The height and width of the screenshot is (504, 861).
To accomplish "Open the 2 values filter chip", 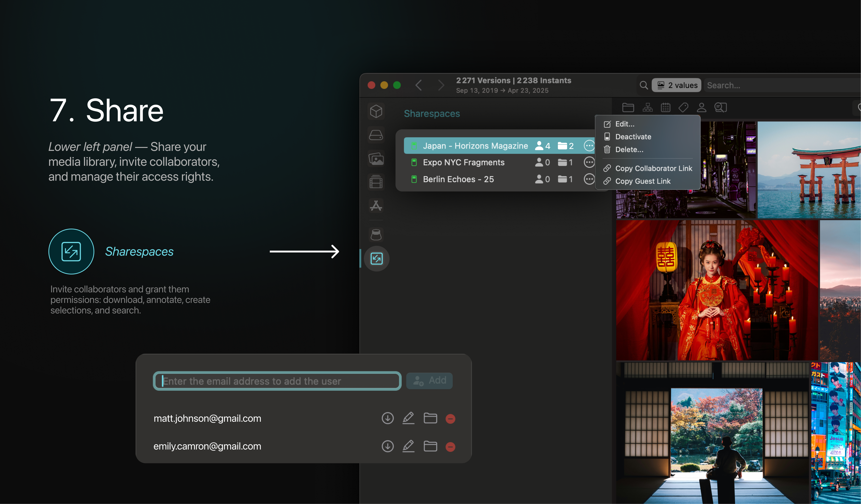I will click(x=677, y=85).
